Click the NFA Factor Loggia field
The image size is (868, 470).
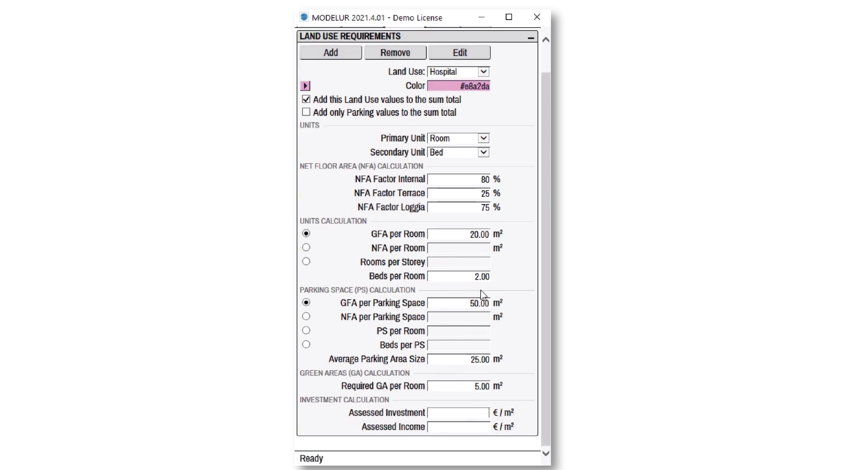pyautogui.click(x=459, y=207)
